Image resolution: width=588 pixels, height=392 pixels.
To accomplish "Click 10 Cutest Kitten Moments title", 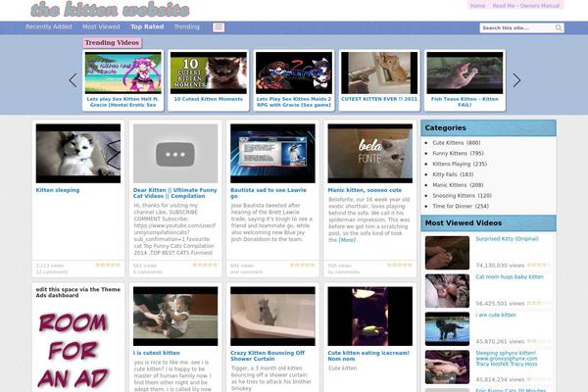I will [209, 99].
